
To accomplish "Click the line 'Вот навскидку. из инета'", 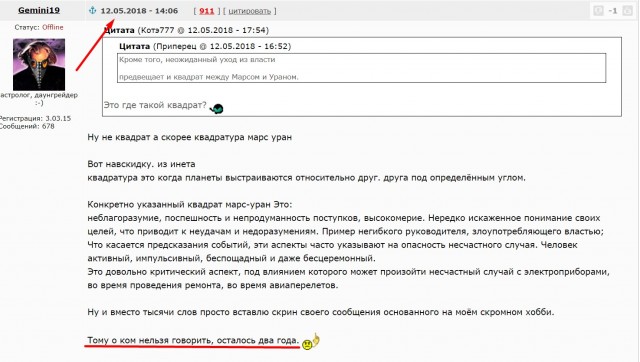I will [x=141, y=164].
